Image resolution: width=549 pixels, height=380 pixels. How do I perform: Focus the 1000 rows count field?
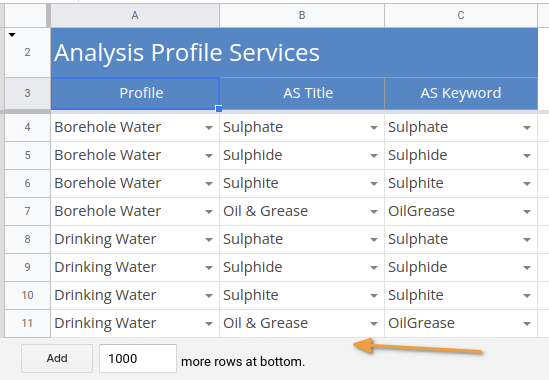138,358
